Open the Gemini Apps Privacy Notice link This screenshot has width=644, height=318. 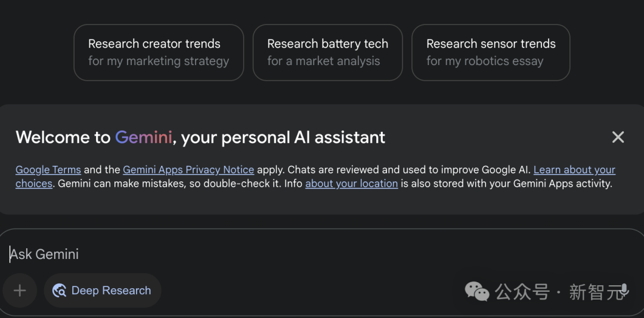coord(188,169)
